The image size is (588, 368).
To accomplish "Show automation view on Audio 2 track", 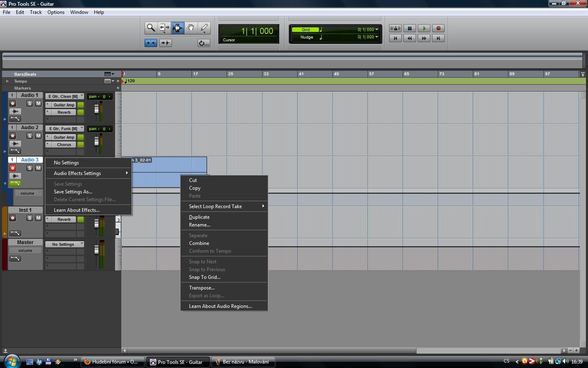I will click(15, 151).
